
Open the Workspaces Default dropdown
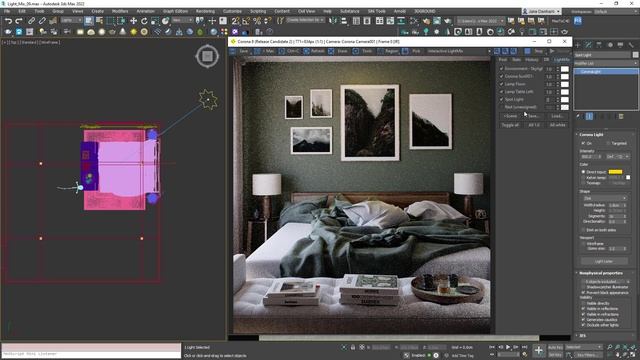[616, 11]
